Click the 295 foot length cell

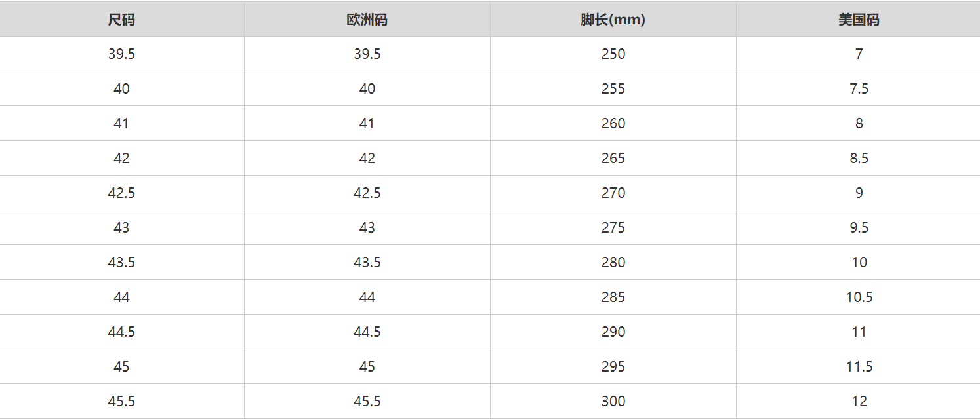tap(613, 366)
